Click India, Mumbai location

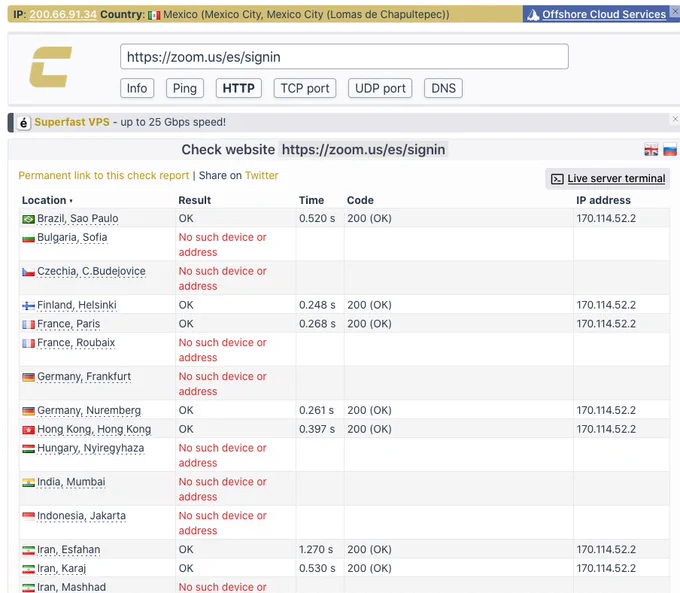coord(71,482)
